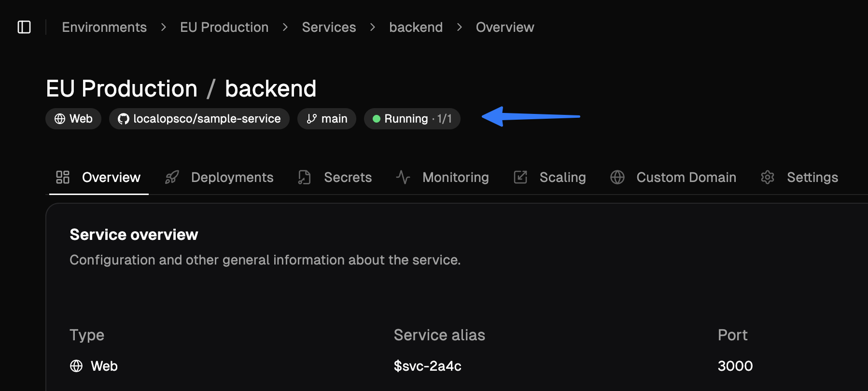Click the globe icon beside Web under Type
Image resolution: width=868 pixels, height=391 pixels.
coord(77,366)
